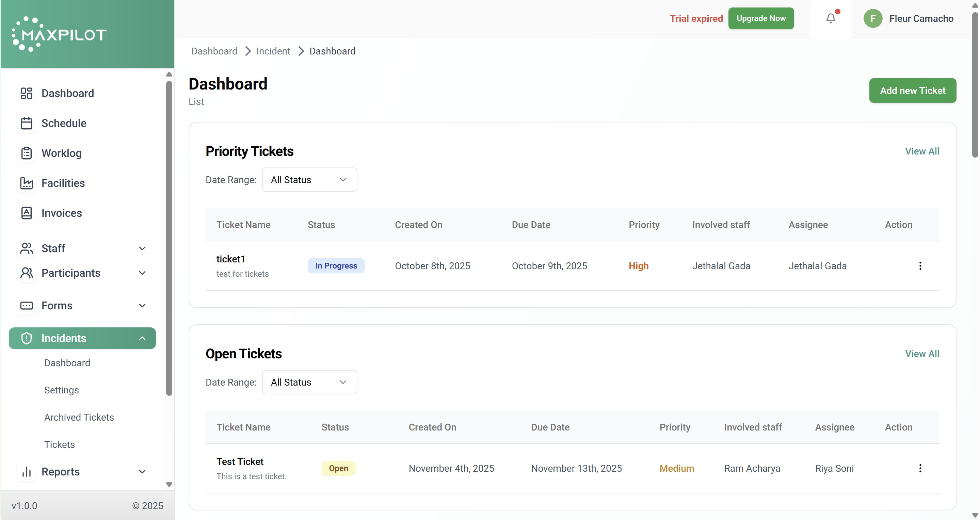
Task: Click Fleur Camacho's user avatar
Action: (873, 18)
